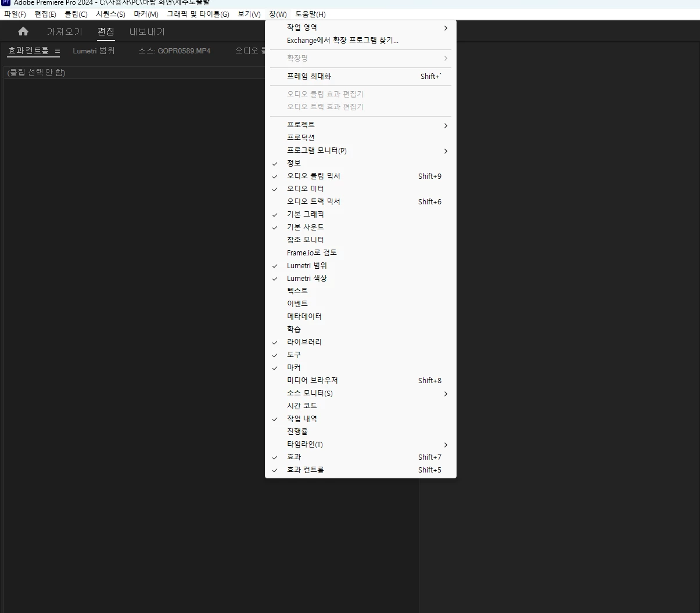Viewport: 700px width, 613px height.
Task: Open the 편집(E) menu
Action: pyautogui.click(x=45, y=14)
